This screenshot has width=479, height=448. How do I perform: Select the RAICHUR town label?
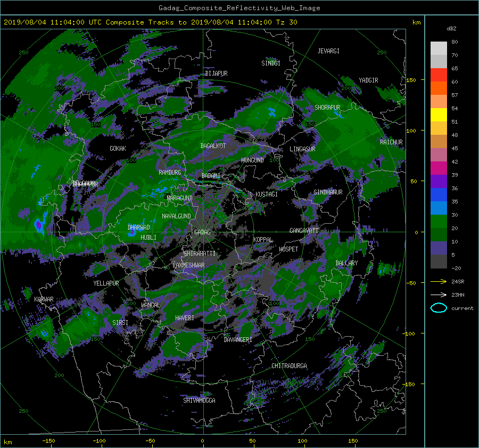point(391,142)
